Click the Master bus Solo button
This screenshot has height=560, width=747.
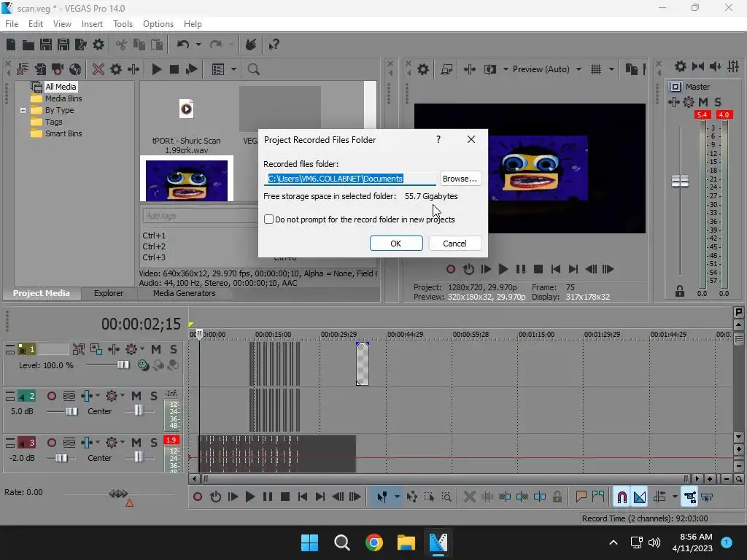pos(718,102)
